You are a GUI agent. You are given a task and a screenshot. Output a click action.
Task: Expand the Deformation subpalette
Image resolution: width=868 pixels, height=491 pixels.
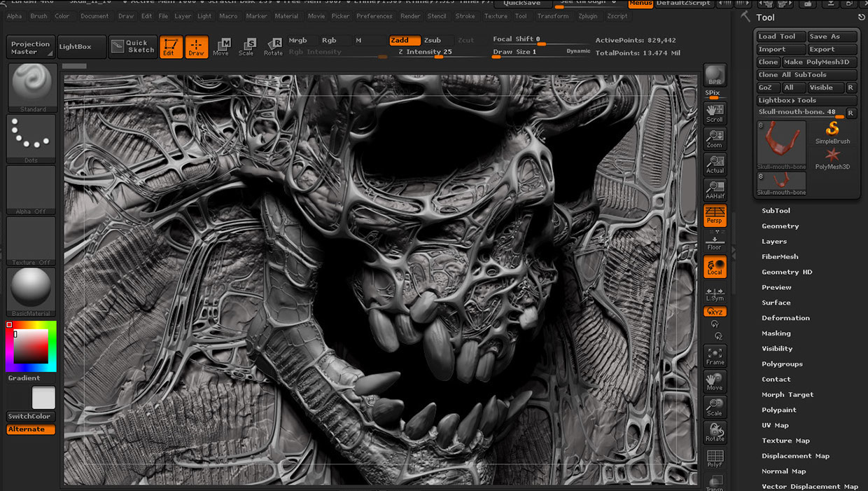[x=785, y=318]
